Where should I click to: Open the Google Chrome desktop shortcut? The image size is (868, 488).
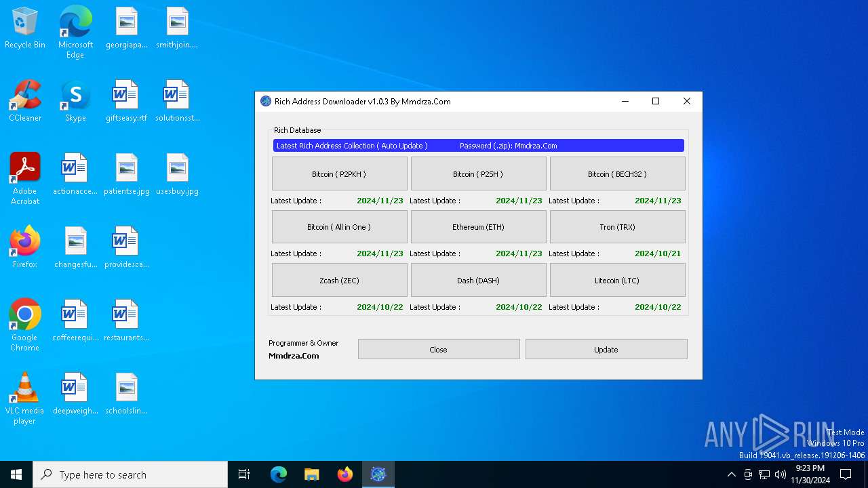(25, 325)
